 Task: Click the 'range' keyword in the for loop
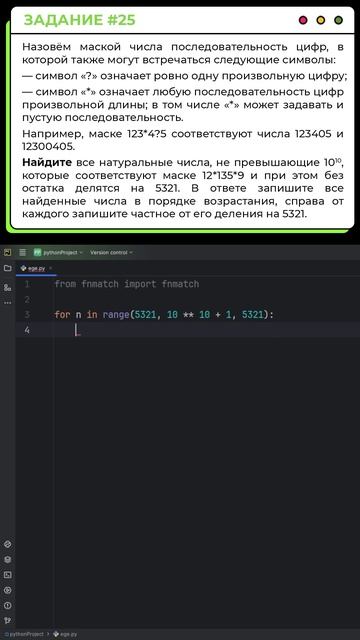tap(116, 315)
